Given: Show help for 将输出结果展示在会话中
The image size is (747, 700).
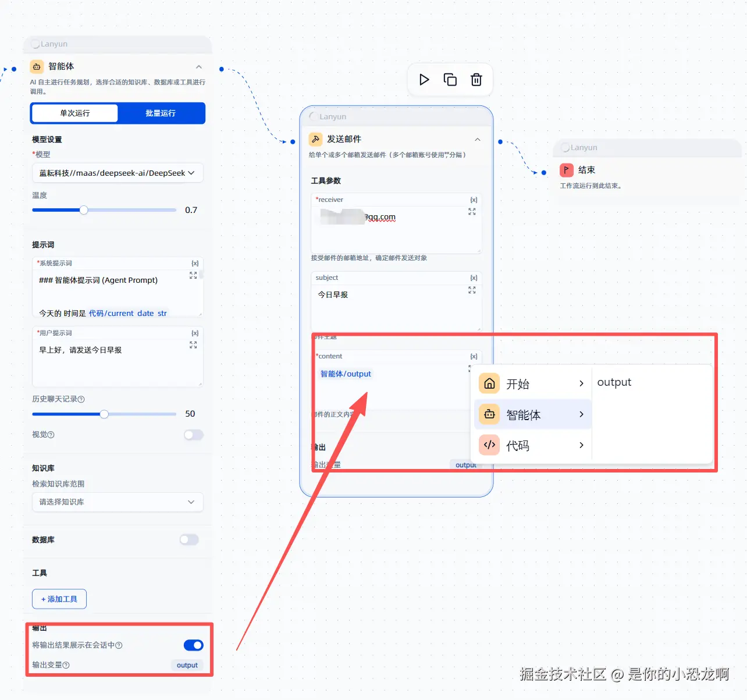Looking at the screenshot, I should pos(119,645).
